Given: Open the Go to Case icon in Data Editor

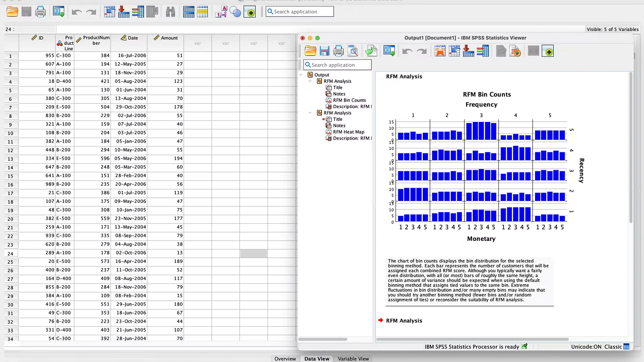Looking at the screenshot, I should pyautogui.click(x=110, y=12).
